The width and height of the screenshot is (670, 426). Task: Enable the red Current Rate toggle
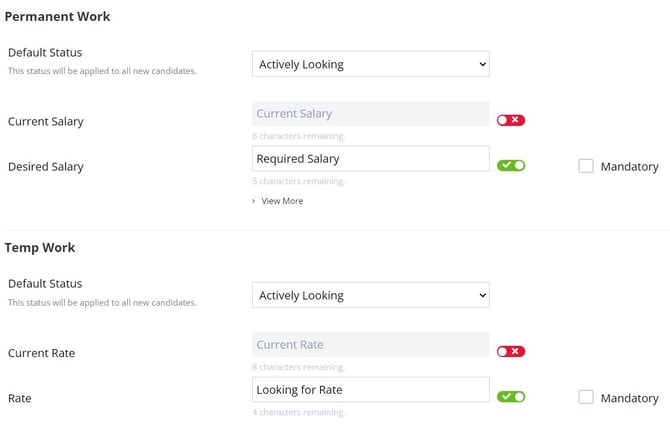tap(511, 351)
